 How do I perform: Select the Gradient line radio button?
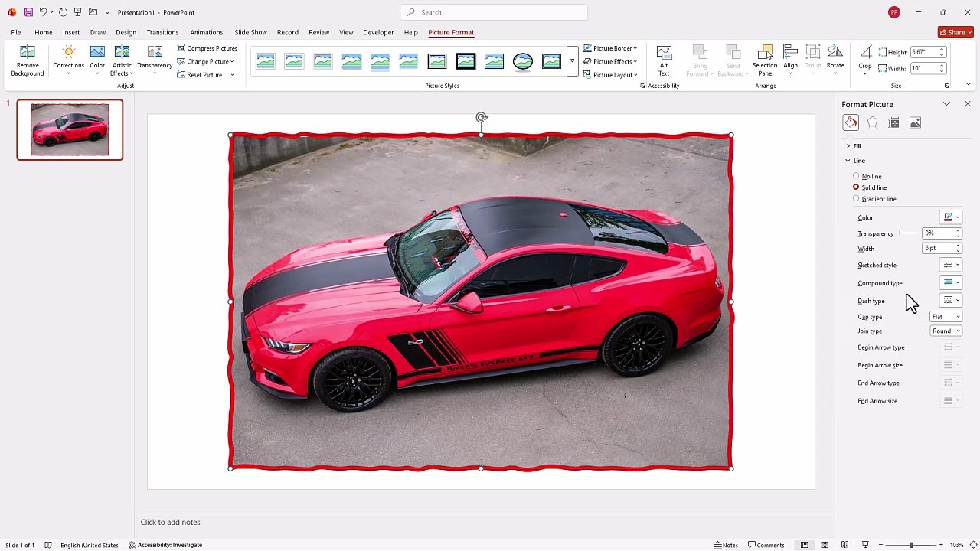pyautogui.click(x=856, y=199)
